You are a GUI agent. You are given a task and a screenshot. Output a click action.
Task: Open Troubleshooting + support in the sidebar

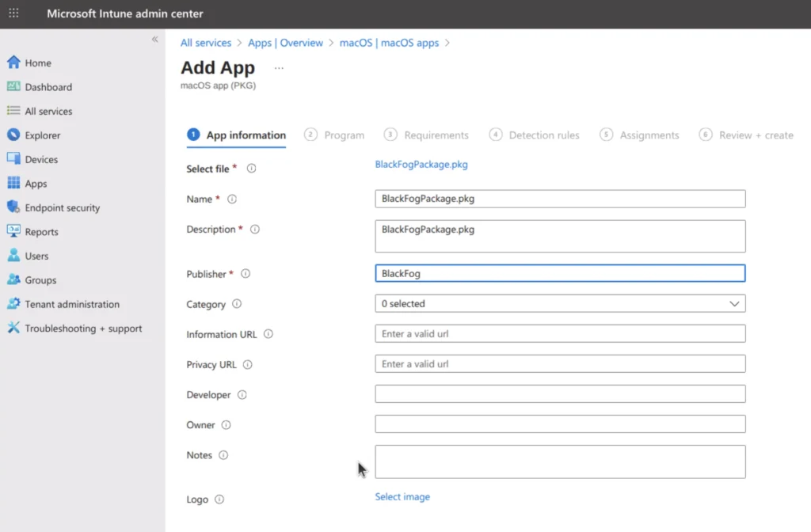pyautogui.click(x=83, y=329)
